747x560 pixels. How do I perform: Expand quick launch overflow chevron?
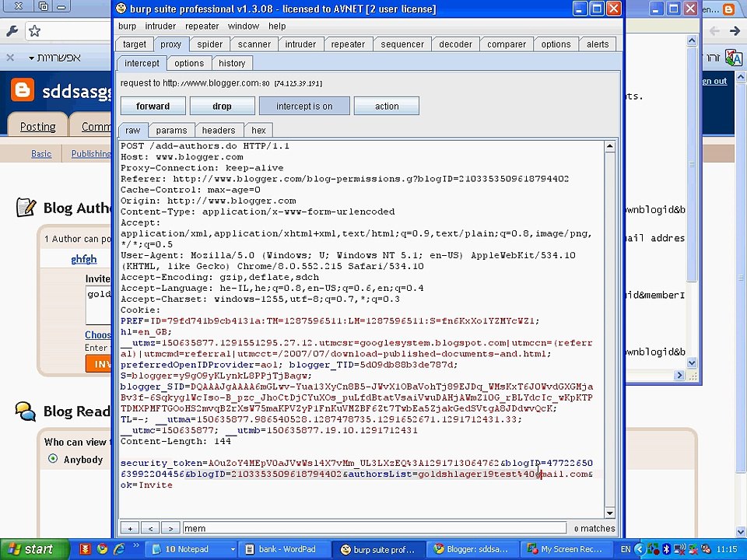(x=135, y=546)
